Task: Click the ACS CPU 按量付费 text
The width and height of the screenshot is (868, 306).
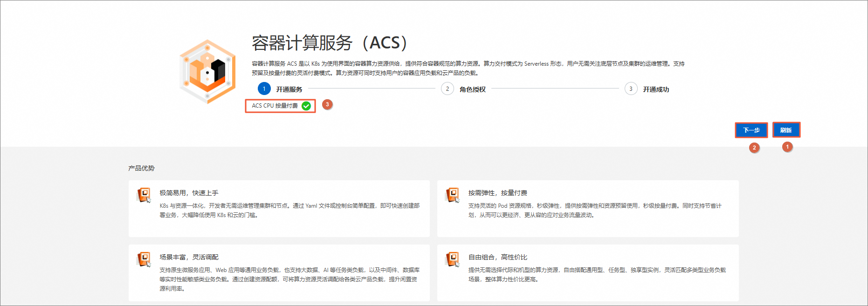Action: pos(275,106)
